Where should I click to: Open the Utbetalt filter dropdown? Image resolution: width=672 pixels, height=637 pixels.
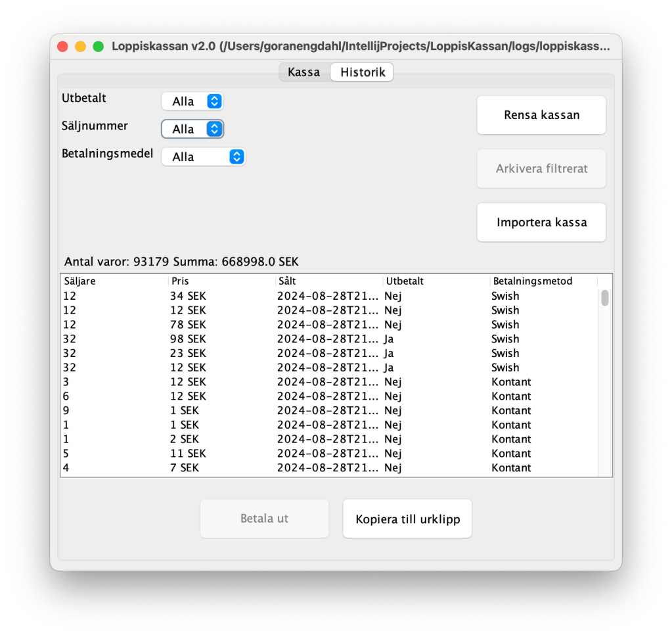click(x=192, y=101)
